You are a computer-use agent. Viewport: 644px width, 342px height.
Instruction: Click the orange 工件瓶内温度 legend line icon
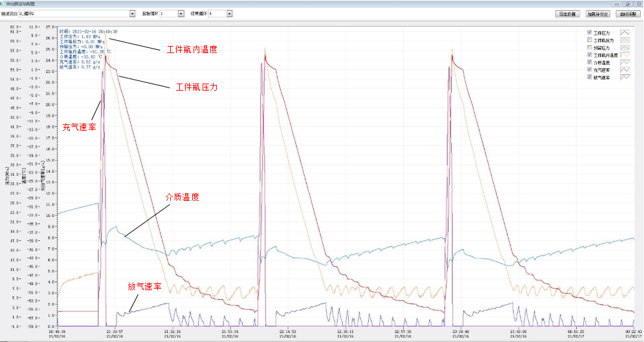tap(625, 56)
